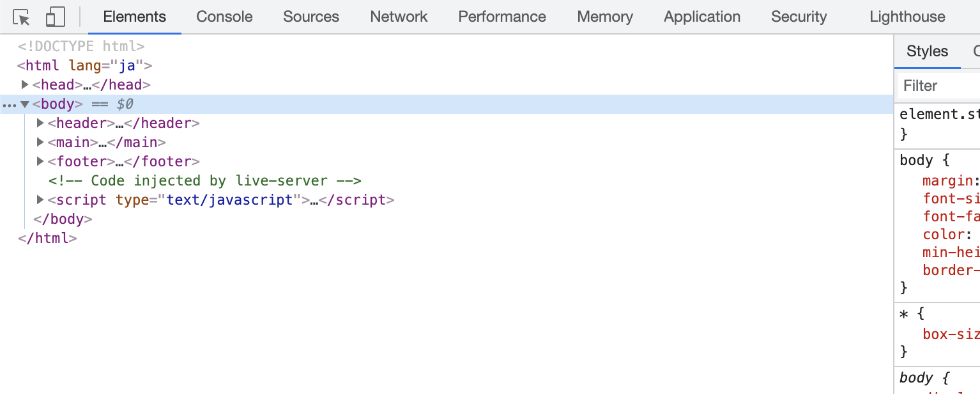The image size is (980, 394).
Task: Open the Memory tab
Action: 605,17
